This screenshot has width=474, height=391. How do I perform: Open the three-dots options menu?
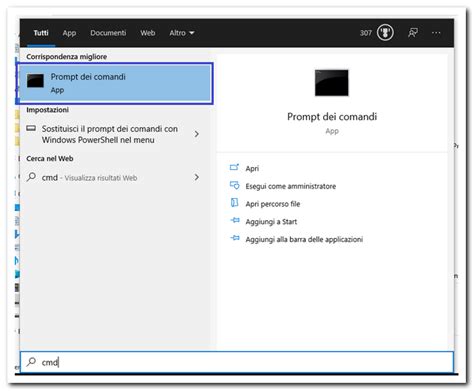click(436, 33)
